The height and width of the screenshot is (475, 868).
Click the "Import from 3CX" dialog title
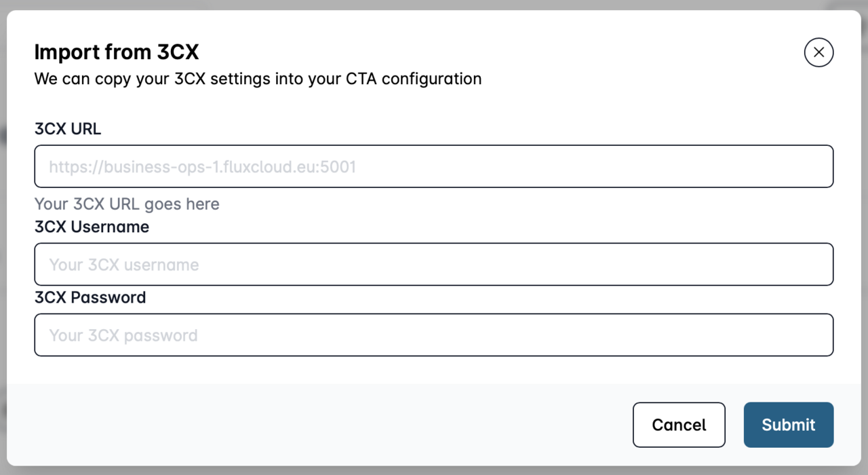point(117,52)
